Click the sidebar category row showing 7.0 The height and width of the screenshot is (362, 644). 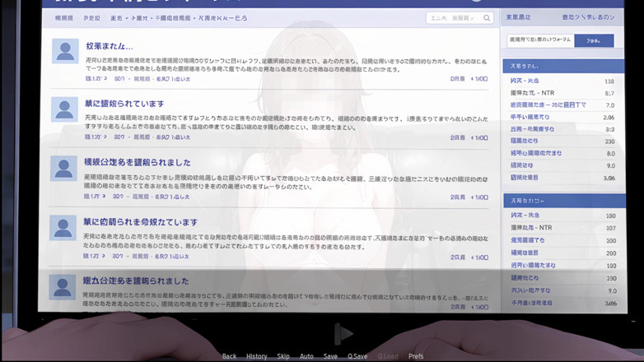[x=562, y=105]
